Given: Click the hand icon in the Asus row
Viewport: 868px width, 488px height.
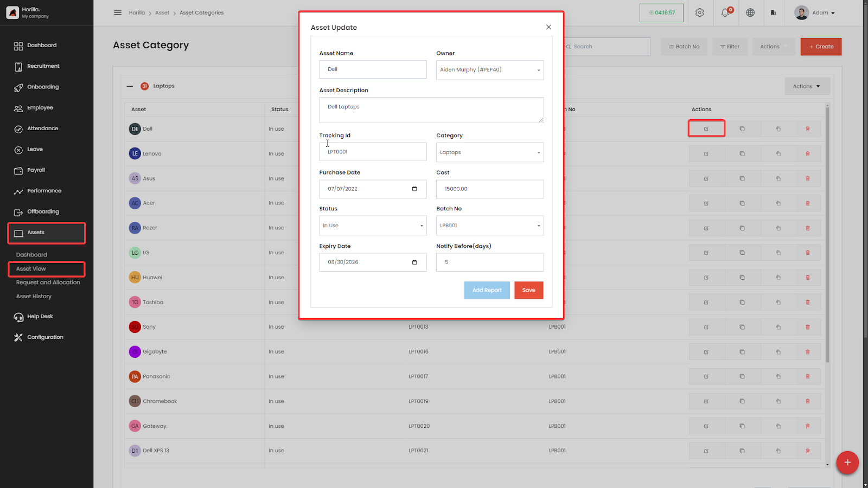Looking at the screenshot, I should pos(778,178).
